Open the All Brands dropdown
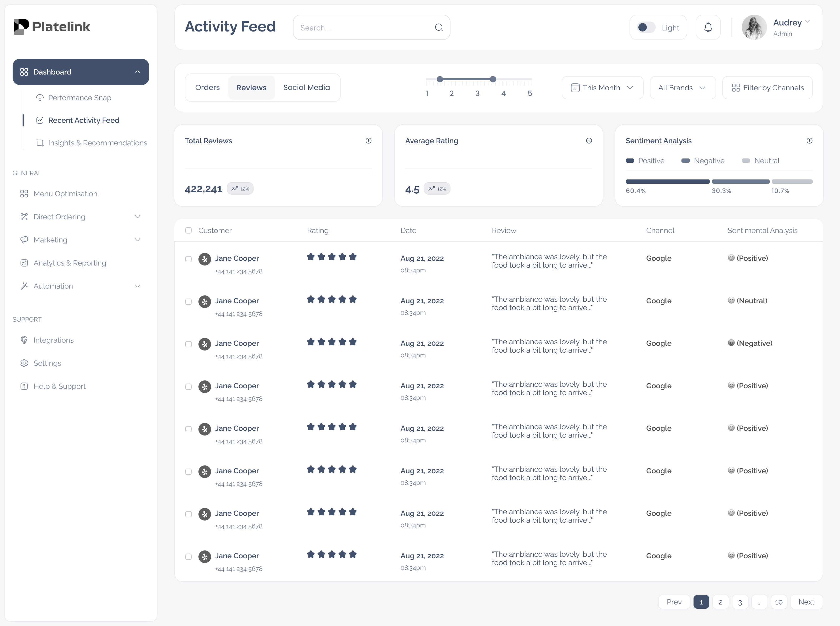The height and width of the screenshot is (626, 840). (682, 88)
